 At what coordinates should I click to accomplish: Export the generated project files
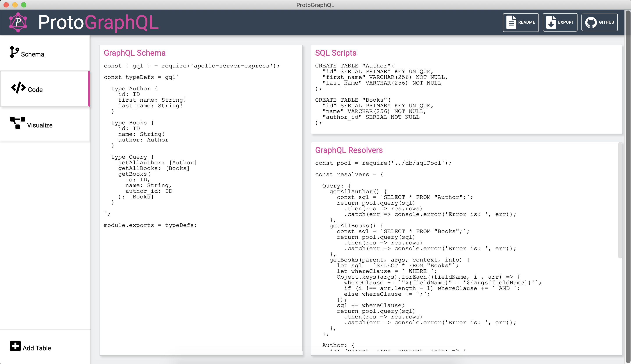(x=560, y=22)
